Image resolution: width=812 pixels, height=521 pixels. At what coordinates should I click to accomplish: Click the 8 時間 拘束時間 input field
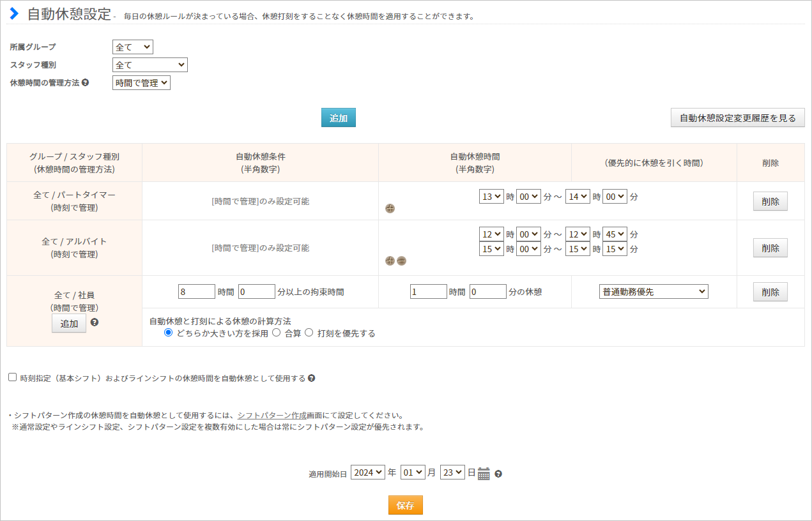click(x=197, y=292)
